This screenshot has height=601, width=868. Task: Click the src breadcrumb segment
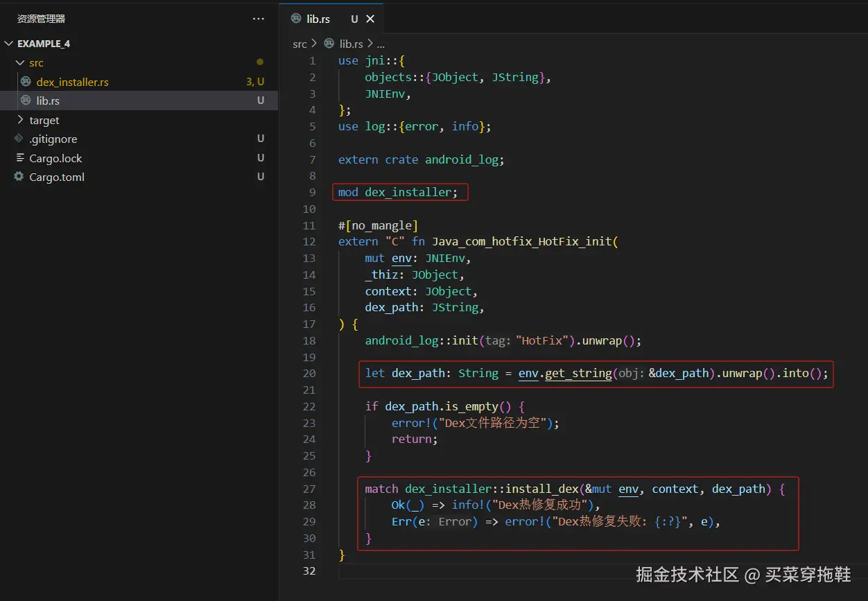coord(300,44)
